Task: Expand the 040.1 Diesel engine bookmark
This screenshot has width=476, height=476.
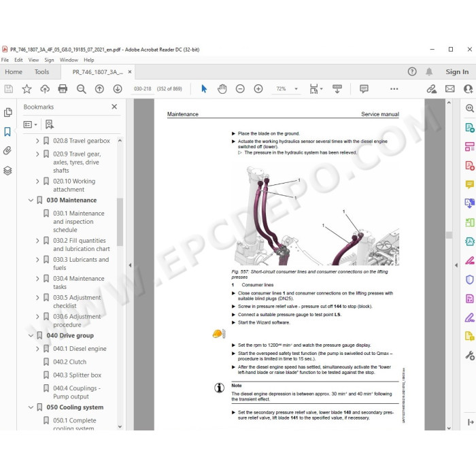Action: [37, 349]
